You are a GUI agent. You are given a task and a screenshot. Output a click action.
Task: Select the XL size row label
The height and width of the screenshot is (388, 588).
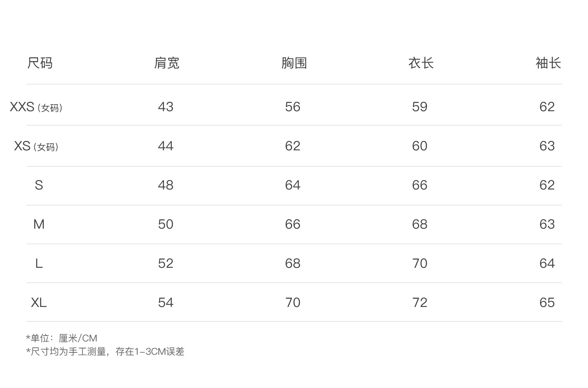pos(39,303)
